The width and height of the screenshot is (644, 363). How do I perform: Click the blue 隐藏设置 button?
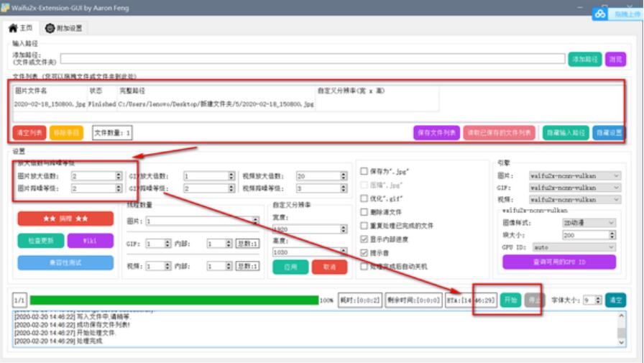609,133
